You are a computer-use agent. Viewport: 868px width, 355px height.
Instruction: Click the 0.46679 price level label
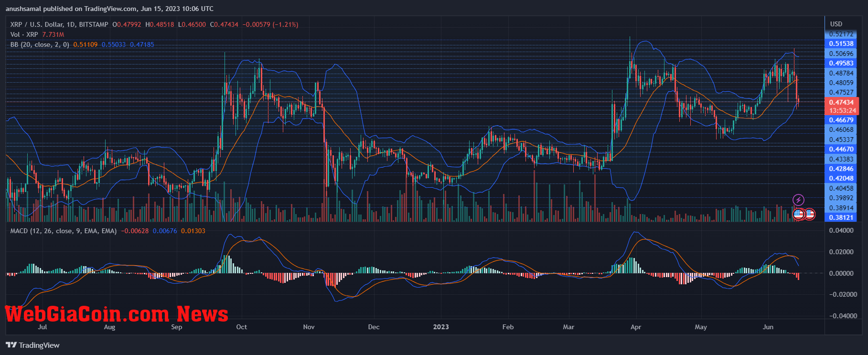(841, 120)
